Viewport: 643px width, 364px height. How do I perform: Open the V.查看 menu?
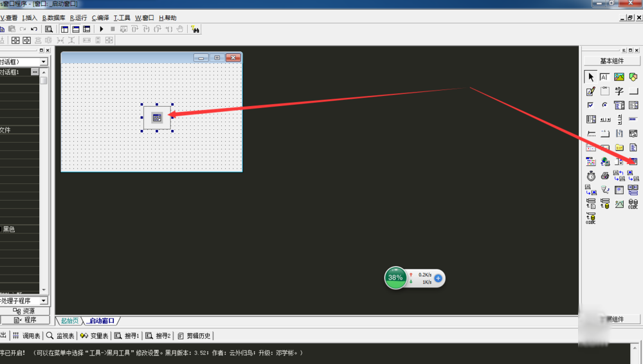(9, 18)
